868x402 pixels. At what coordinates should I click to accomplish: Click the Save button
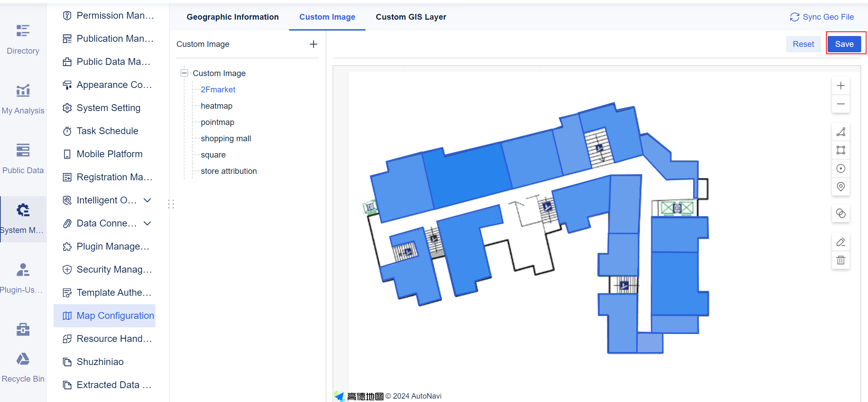(x=844, y=44)
